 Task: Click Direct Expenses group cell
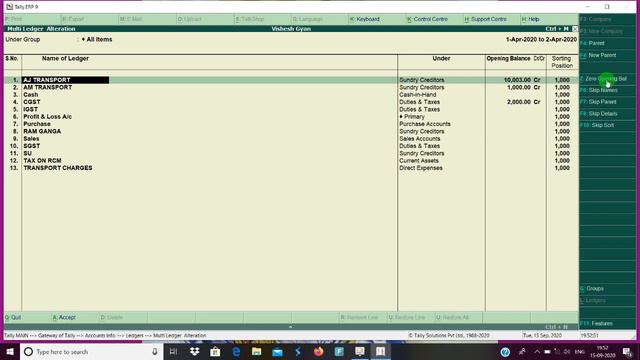coord(421,168)
